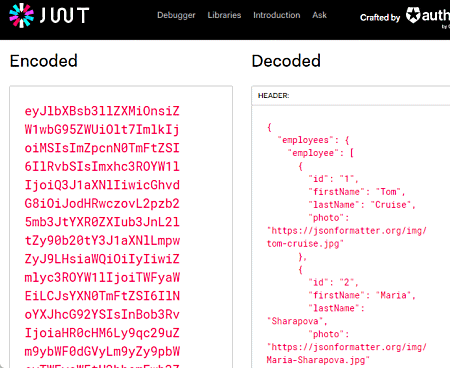Click the "firstName": "Maria" line
Image resolution: width=450 pixels, height=368 pixels.
click(362, 295)
